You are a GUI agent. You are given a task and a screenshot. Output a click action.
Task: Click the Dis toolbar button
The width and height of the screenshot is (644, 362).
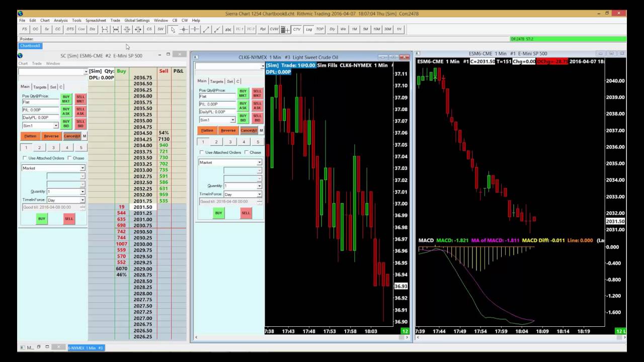(92, 29)
